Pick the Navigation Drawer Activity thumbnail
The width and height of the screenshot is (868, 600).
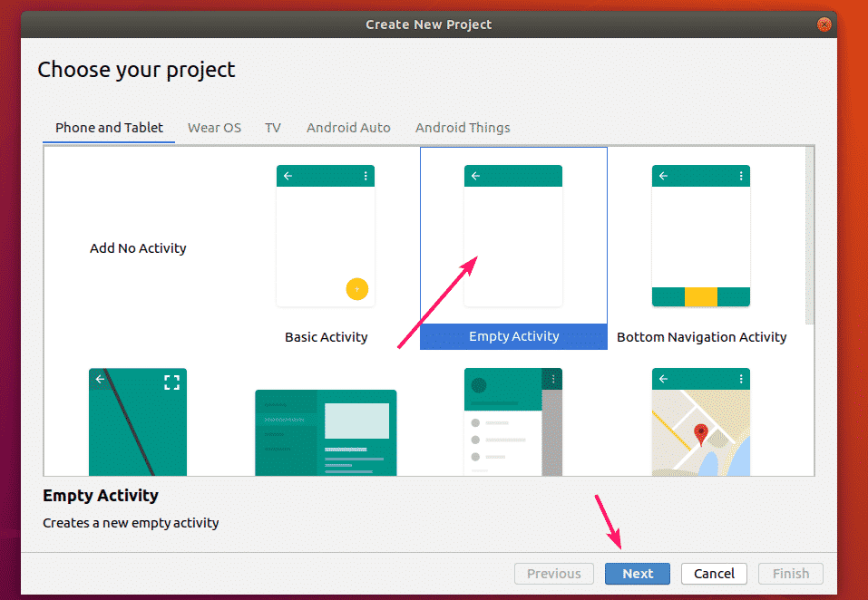(513, 422)
